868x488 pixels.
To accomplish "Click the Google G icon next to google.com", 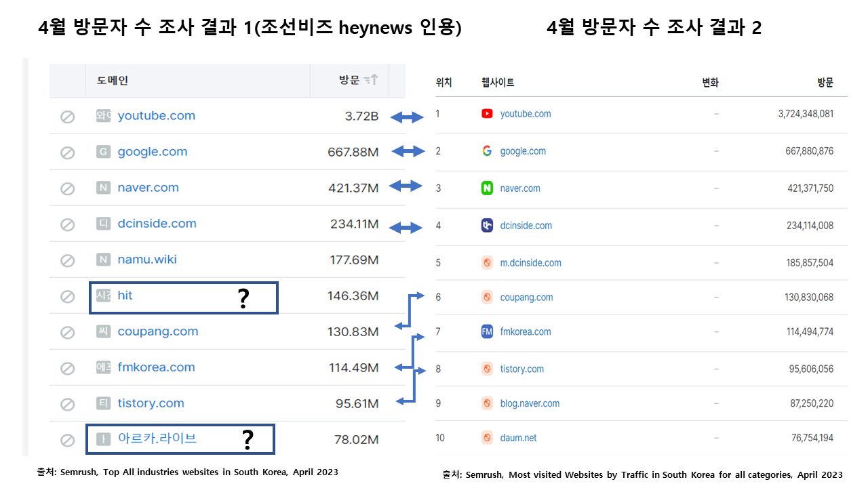I will [x=486, y=150].
